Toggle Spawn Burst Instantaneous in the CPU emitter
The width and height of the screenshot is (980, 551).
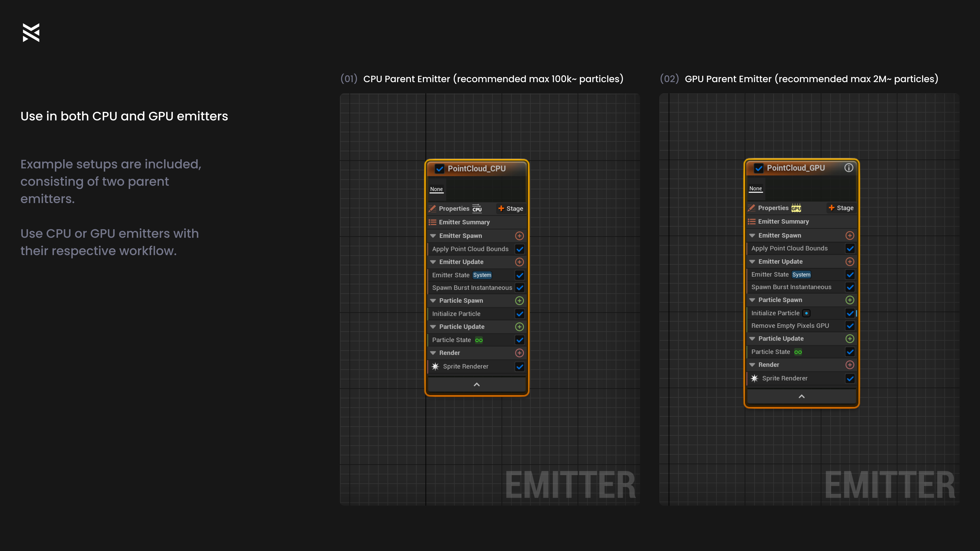520,288
